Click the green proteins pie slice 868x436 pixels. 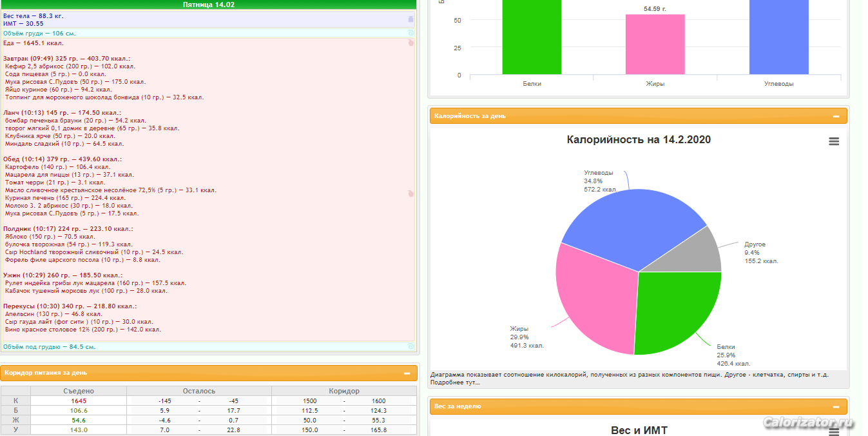pos(677,310)
